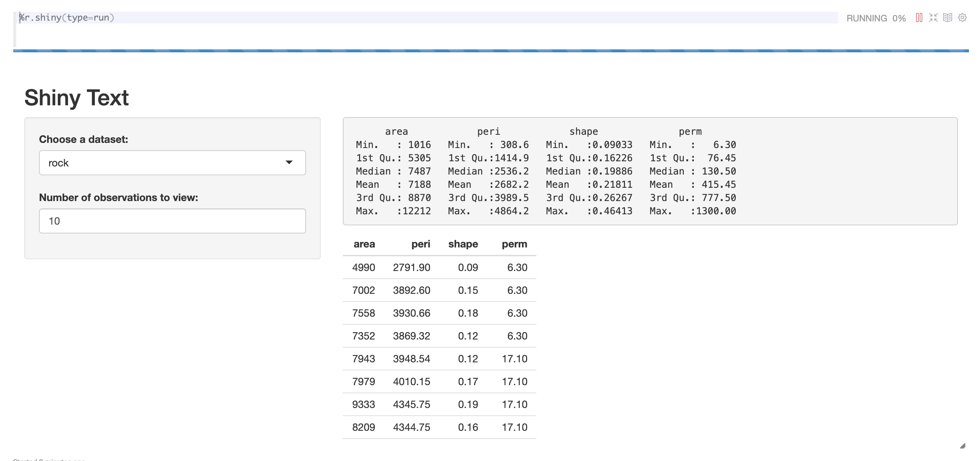Viewport: 980px width, 461px height.
Task: Click number of observations input field
Action: [x=172, y=221]
